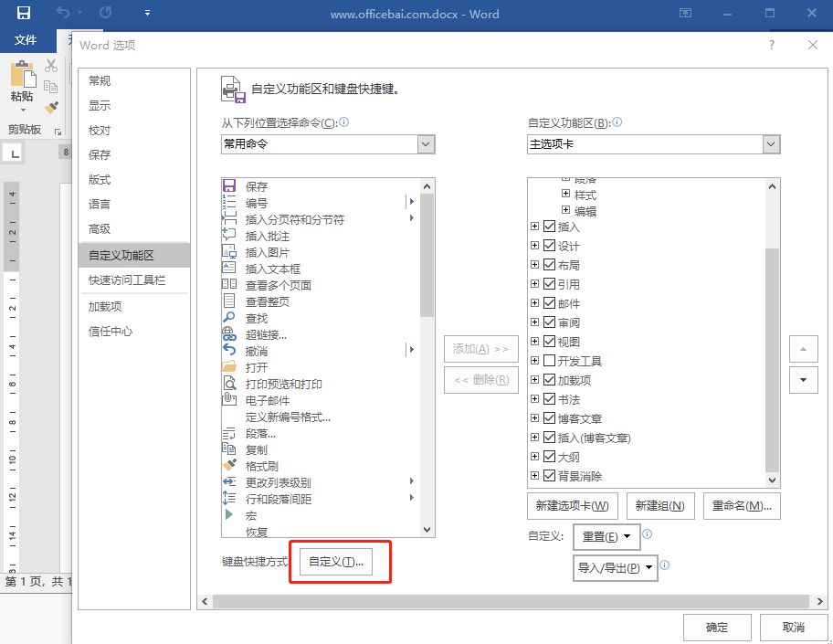This screenshot has width=833, height=644.
Task: Select Print Preview and Print icon
Action: [229, 384]
